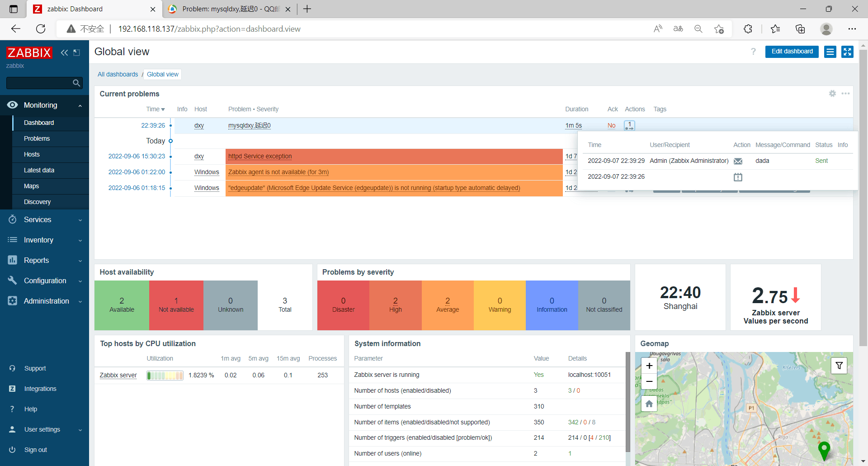Click the page vertical scrollbar

pyautogui.click(x=863, y=198)
